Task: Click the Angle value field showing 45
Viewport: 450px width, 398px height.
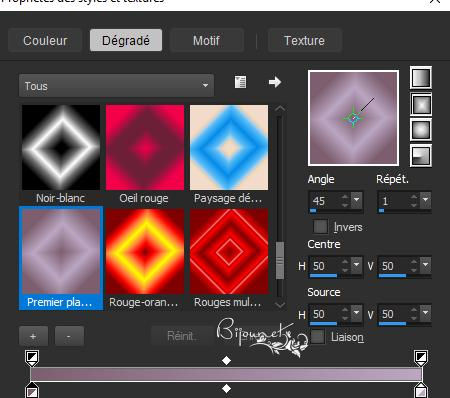Action: click(325, 200)
